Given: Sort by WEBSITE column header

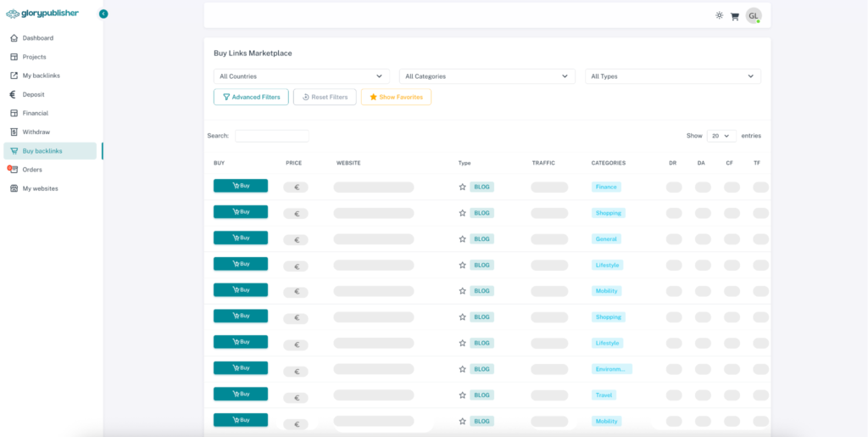Looking at the screenshot, I should click(x=348, y=163).
